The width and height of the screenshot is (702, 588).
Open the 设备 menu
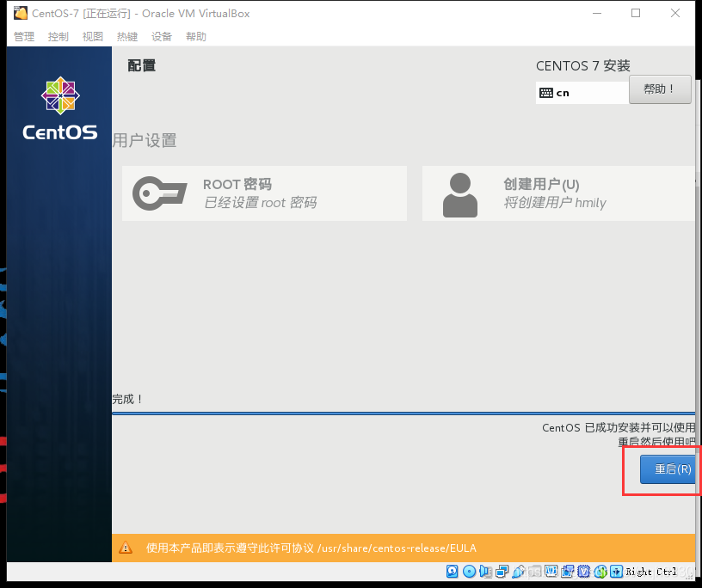[162, 36]
